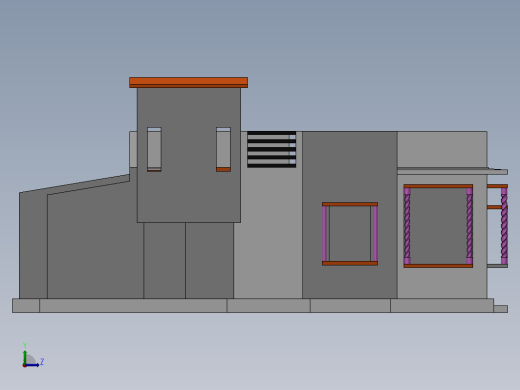Click the green Y axis of the triad

(x=25, y=357)
